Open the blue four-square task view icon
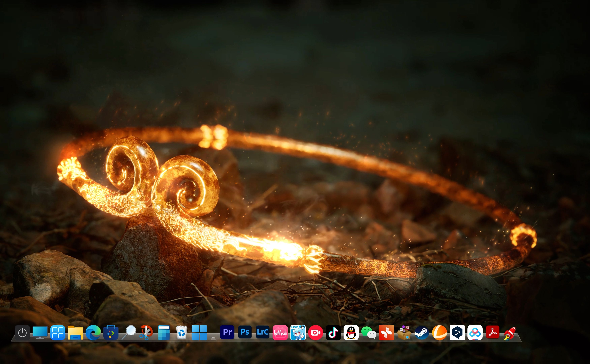 click(x=58, y=333)
